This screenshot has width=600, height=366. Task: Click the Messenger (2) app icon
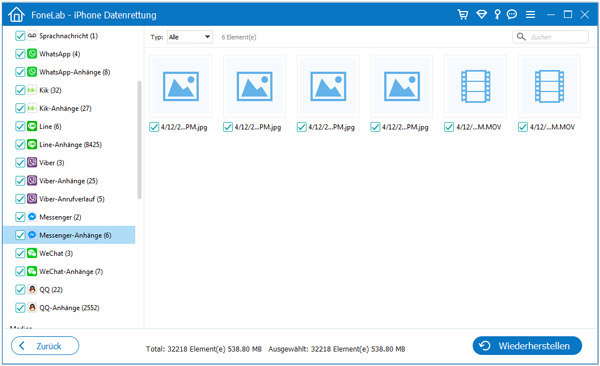[x=32, y=217]
